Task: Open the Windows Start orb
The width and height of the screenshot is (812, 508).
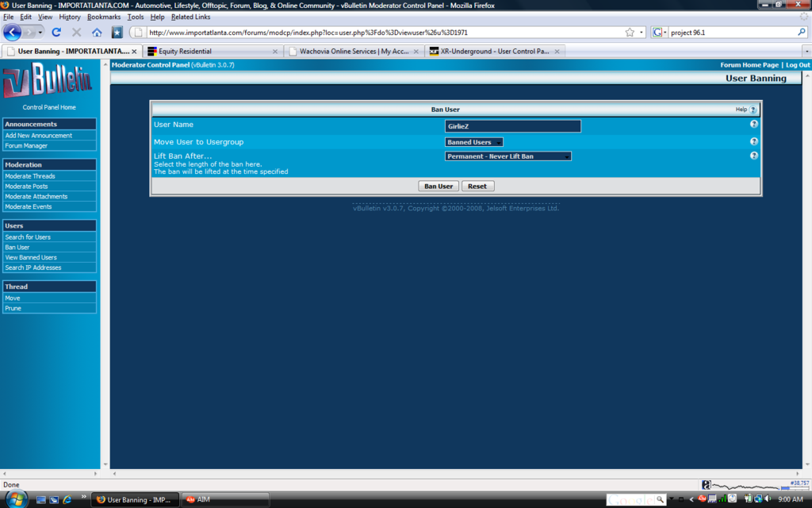Action: 16,498
